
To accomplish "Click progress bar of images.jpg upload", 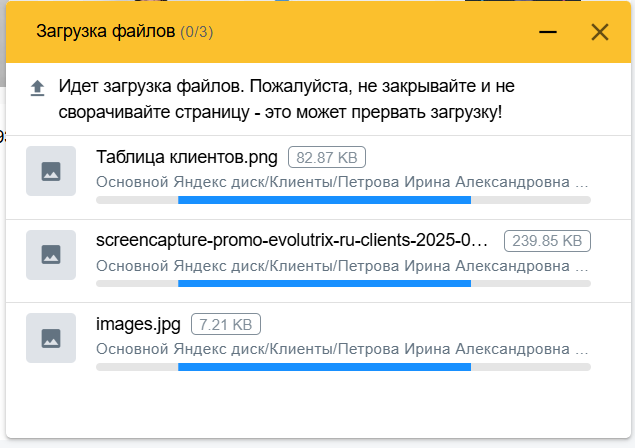I will [343, 367].
